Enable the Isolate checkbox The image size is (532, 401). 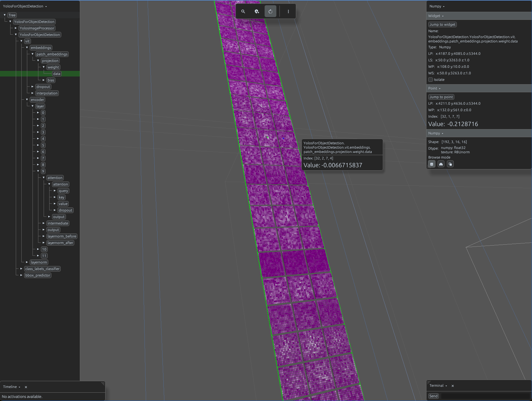click(x=430, y=80)
